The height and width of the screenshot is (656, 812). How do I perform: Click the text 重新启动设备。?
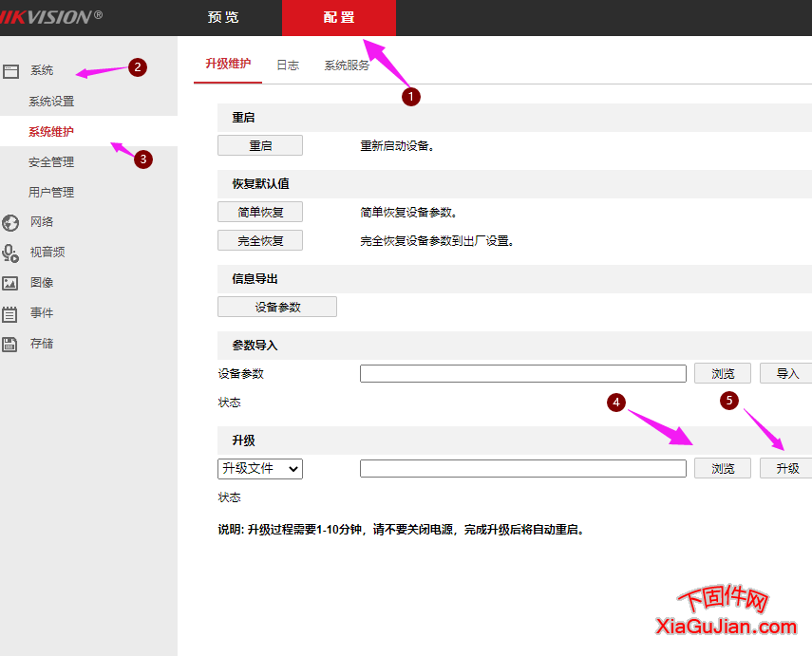[x=397, y=146]
